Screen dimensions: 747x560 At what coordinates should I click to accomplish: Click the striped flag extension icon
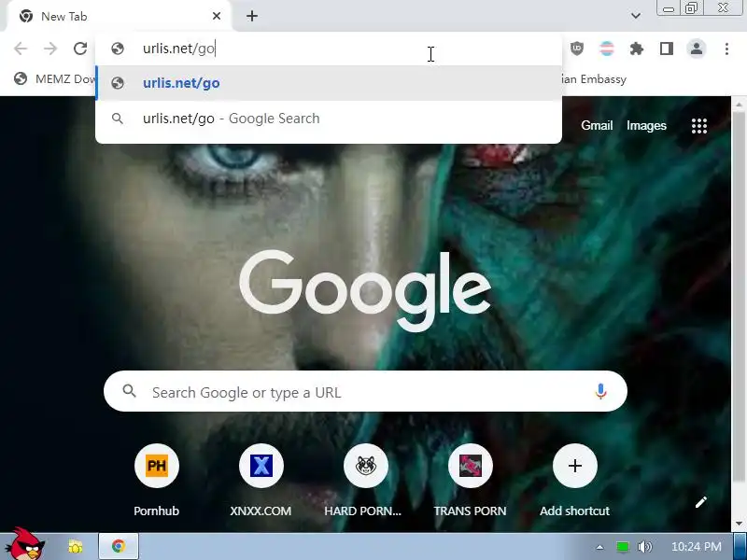(x=606, y=49)
